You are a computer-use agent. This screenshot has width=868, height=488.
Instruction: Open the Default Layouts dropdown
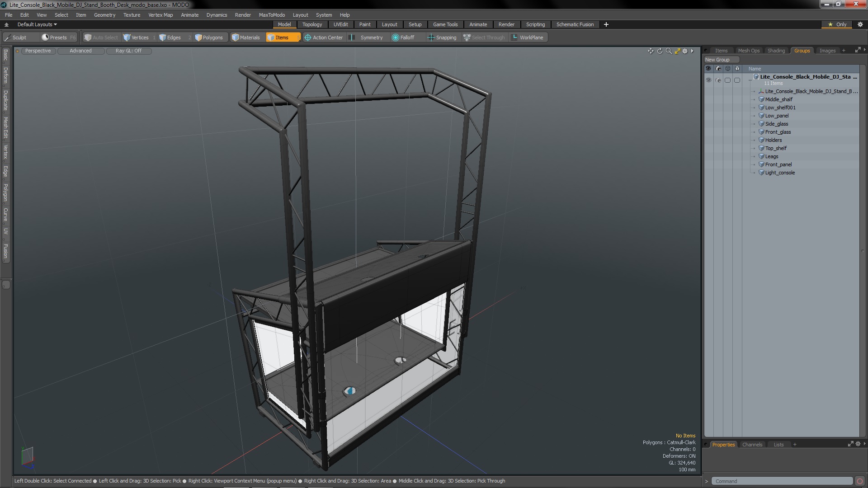[x=37, y=24]
